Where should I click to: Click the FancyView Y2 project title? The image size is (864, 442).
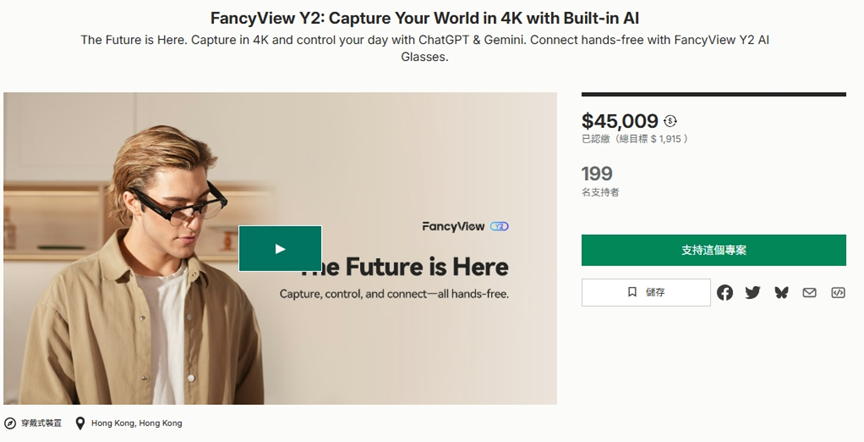tap(424, 18)
